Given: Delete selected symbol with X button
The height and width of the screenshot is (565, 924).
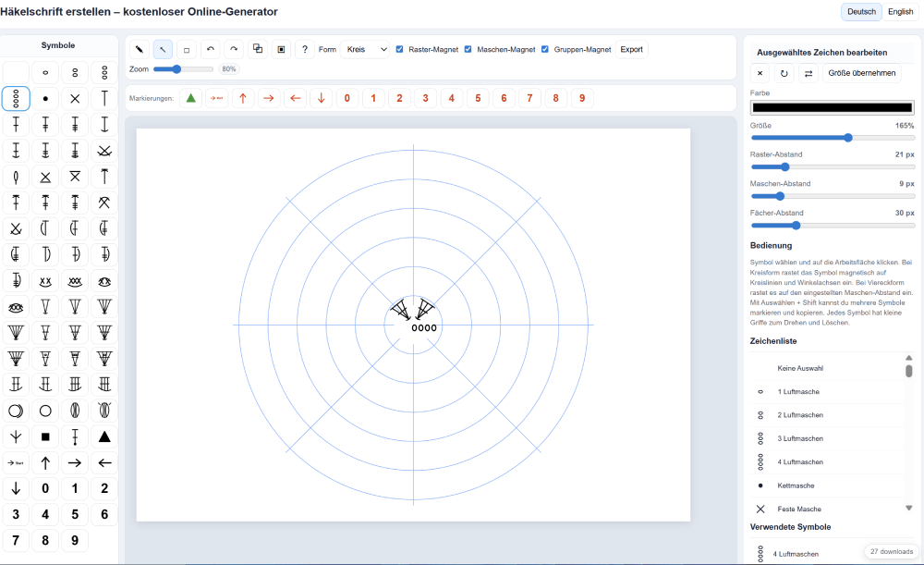Looking at the screenshot, I should click(x=760, y=73).
